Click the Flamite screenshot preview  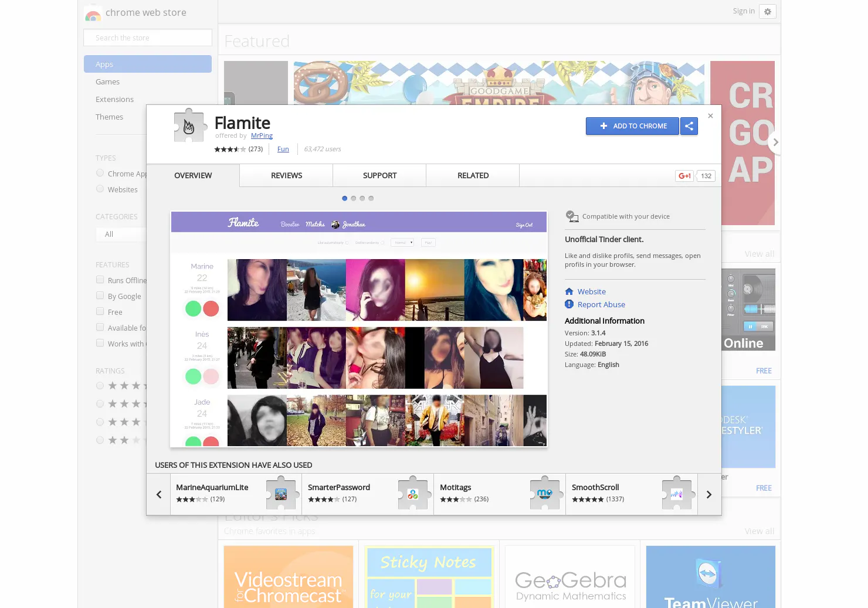pos(359,329)
